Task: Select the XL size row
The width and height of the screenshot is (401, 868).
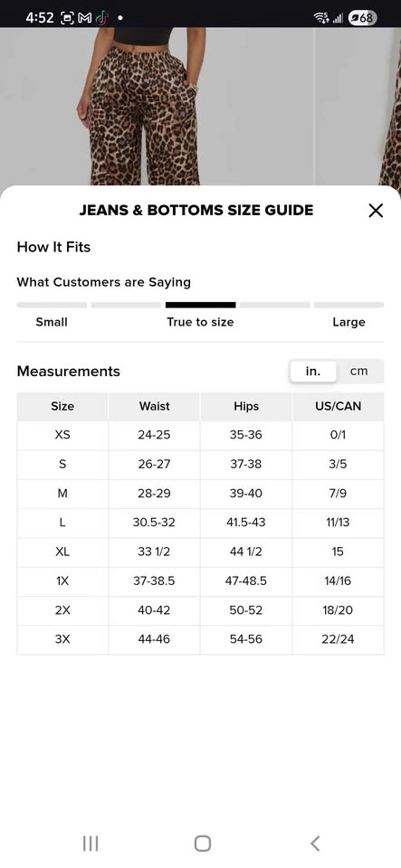Action: pyautogui.click(x=201, y=552)
